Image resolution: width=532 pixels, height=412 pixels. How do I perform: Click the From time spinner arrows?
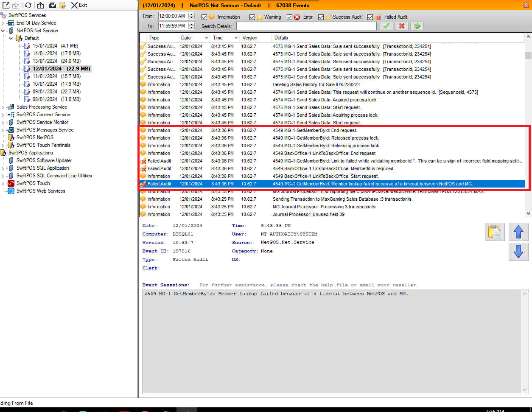192,16
